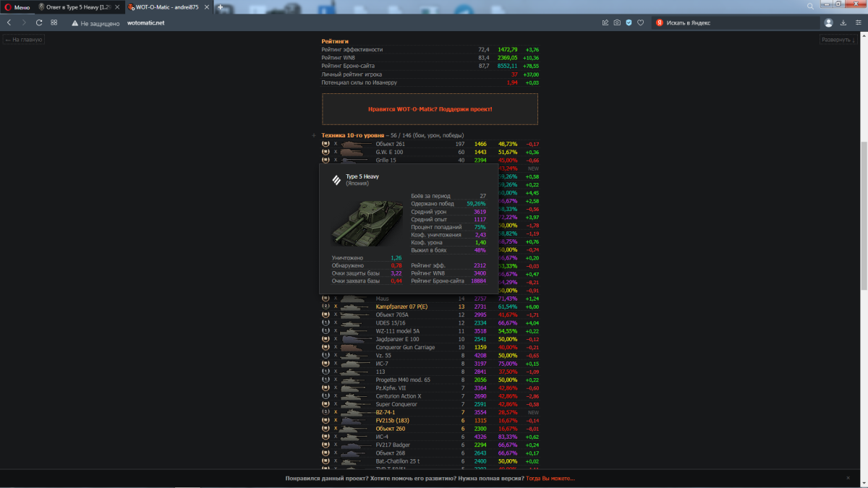This screenshot has width=868, height=488.
Task: Click the Pz.Kpfw. VII tank name
Action: [x=391, y=388]
